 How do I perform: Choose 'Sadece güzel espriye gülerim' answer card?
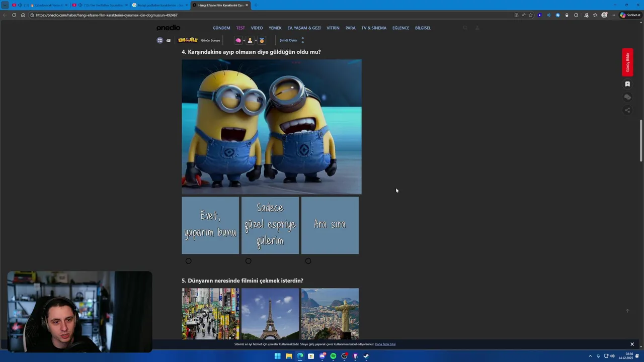click(270, 225)
